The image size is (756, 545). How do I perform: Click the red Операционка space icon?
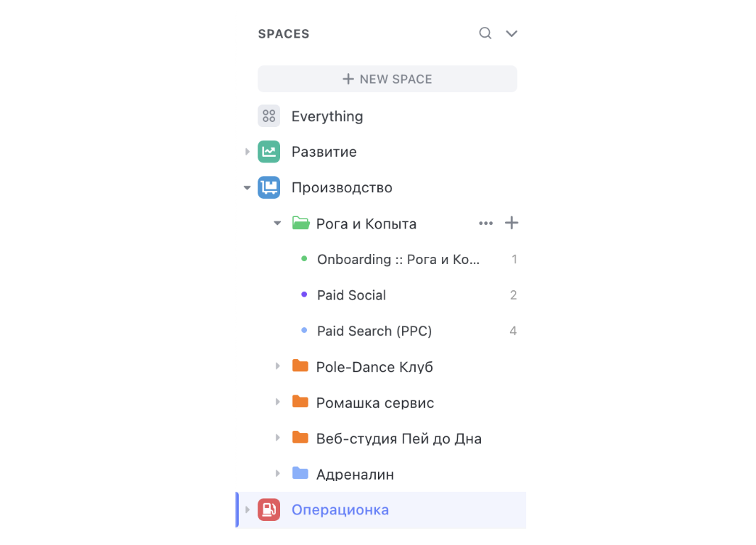tap(269, 510)
